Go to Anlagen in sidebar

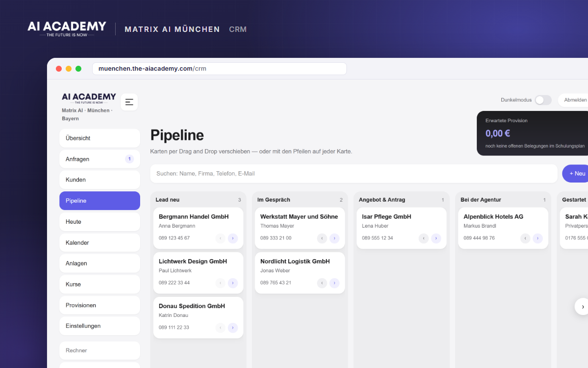click(99, 263)
